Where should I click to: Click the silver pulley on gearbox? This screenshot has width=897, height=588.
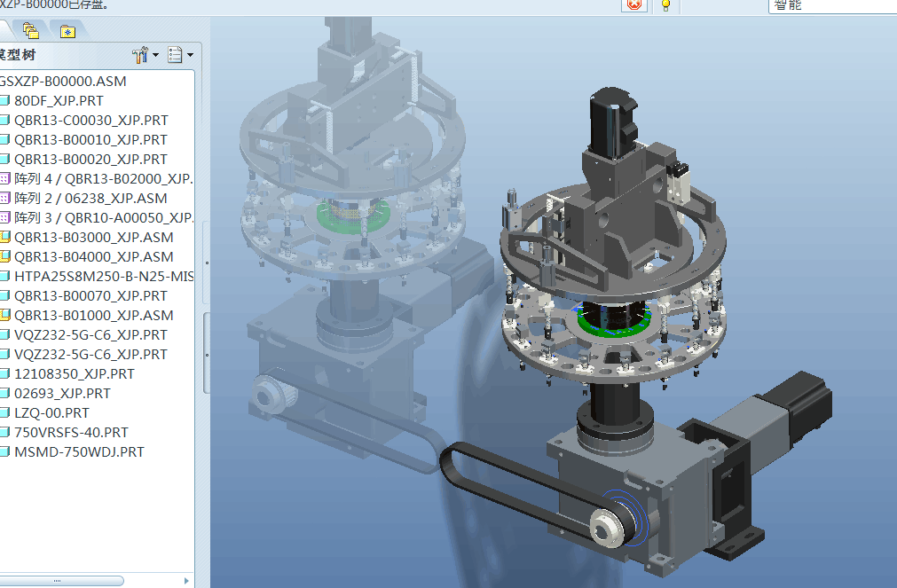[x=608, y=527]
